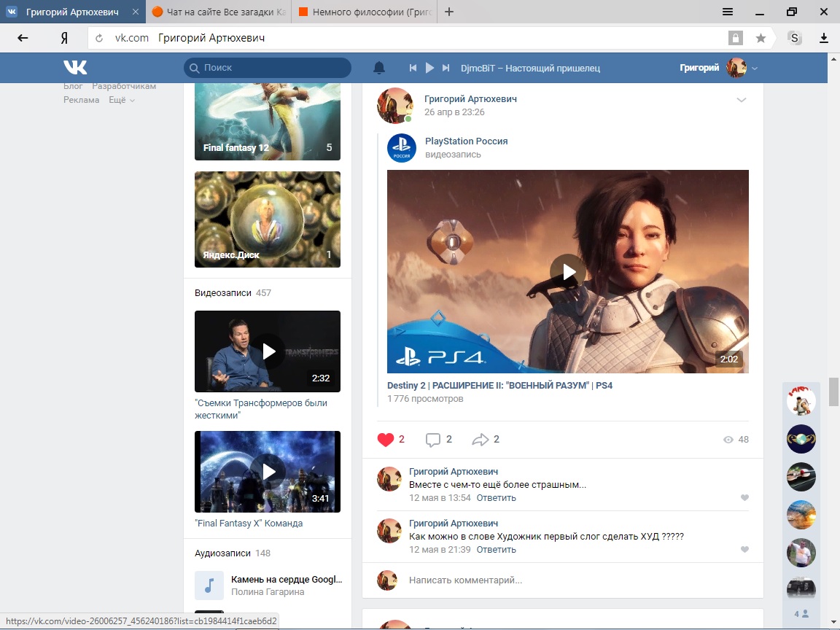
Task: Skip to next track in header player
Action: pyautogui.click(x=446, y=68)
